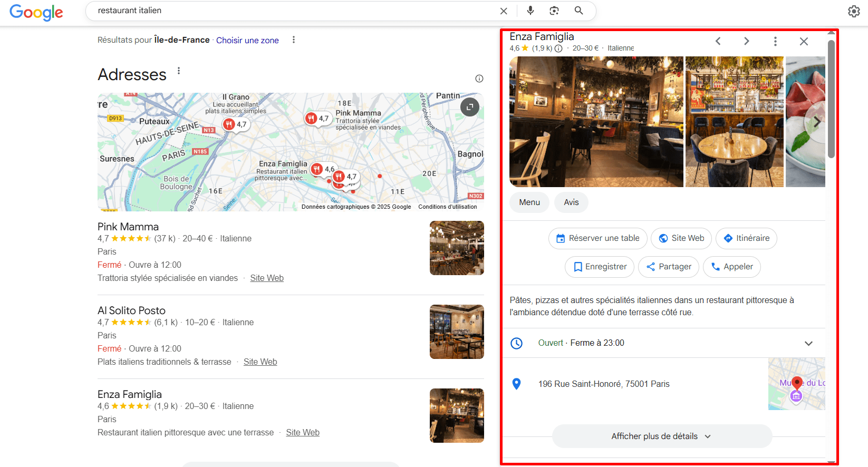
Task: Go to next place in panel
Action: [x=746, y=41]
